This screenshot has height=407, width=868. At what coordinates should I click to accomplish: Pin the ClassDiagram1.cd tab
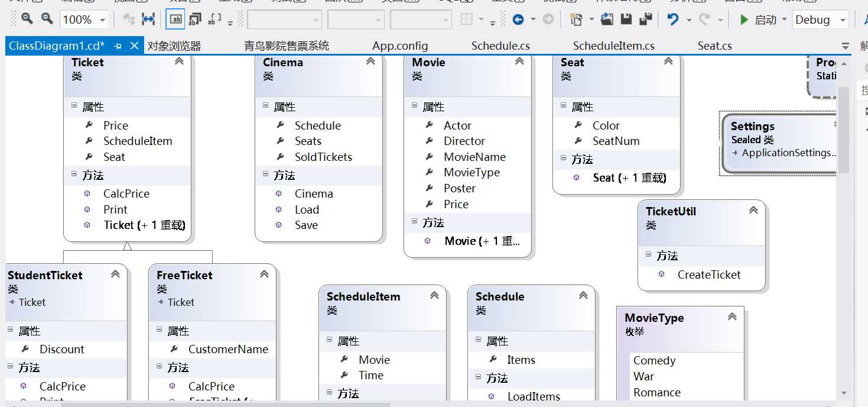(x=118, y=46)
